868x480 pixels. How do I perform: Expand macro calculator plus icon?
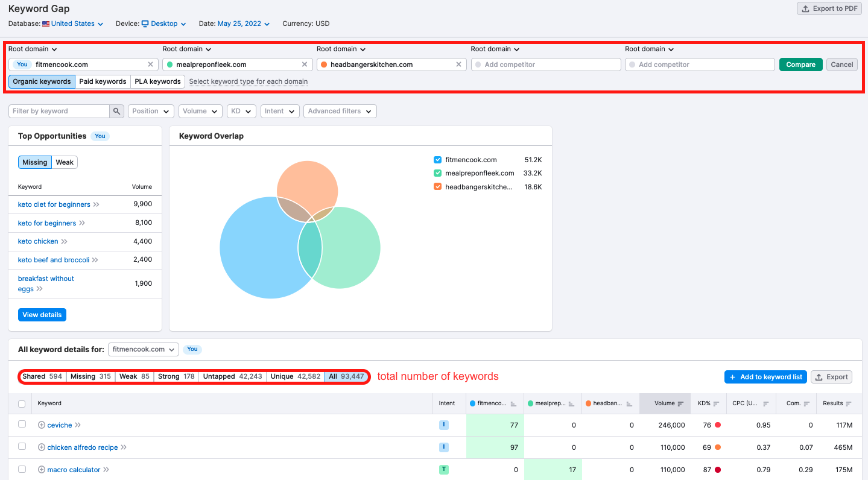coord(42,470)
